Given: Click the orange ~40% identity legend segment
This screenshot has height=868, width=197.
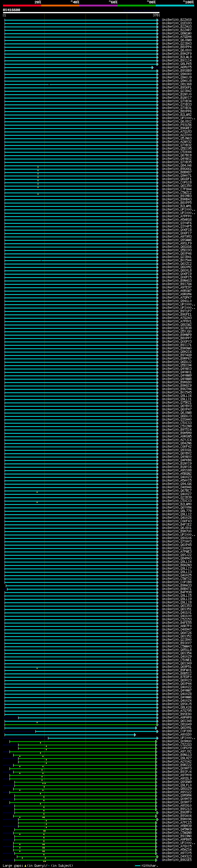Looking at the screenshot, I should point(60,6).
